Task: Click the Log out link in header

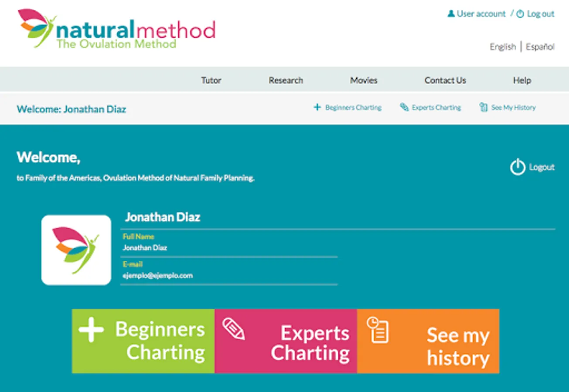Action: pos(541,14)
